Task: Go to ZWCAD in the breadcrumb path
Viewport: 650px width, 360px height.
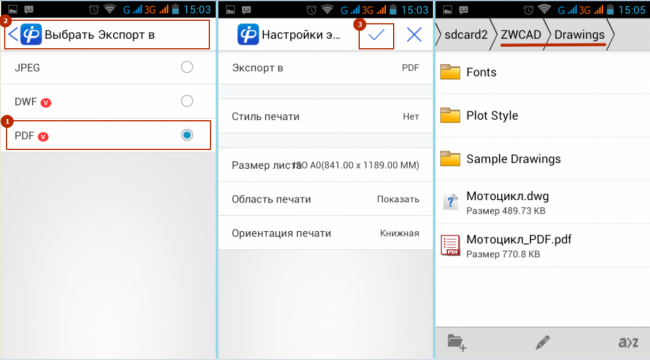Action: coord(521,34)
